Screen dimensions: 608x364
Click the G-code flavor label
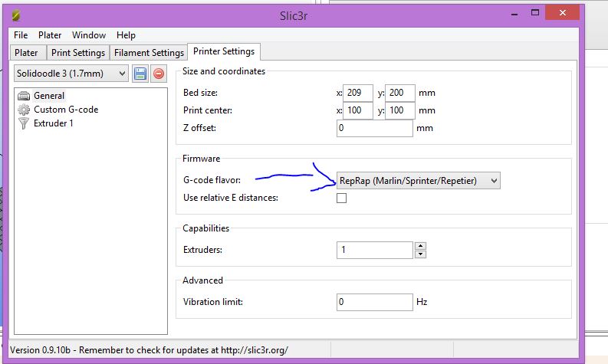tap(212, 180)
